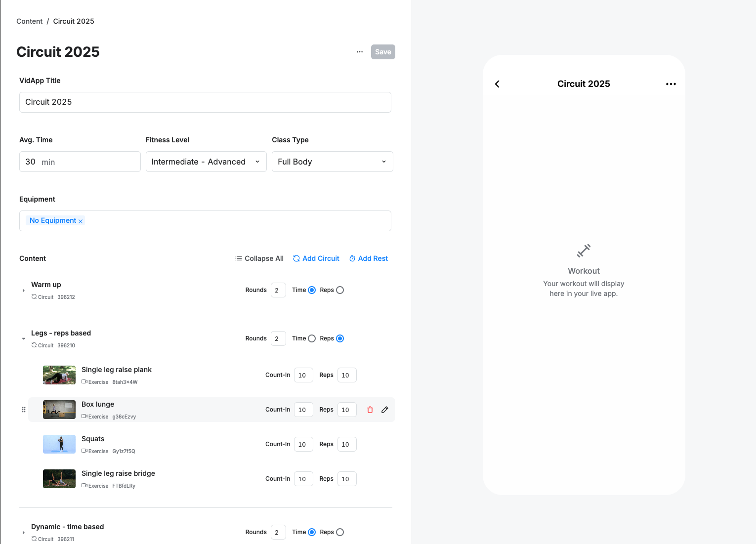Image resolution: width=756 pixels, height=544 pixels.
Task: Click the Warm up circuit title
Action: point(46,285)
